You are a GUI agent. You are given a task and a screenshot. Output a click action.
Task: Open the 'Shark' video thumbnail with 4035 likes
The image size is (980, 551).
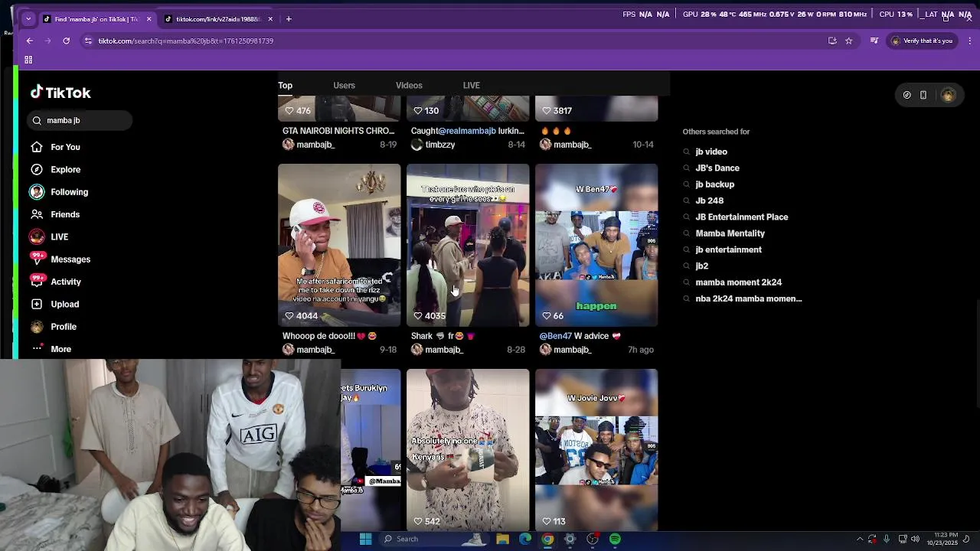(x=468, y=245)
